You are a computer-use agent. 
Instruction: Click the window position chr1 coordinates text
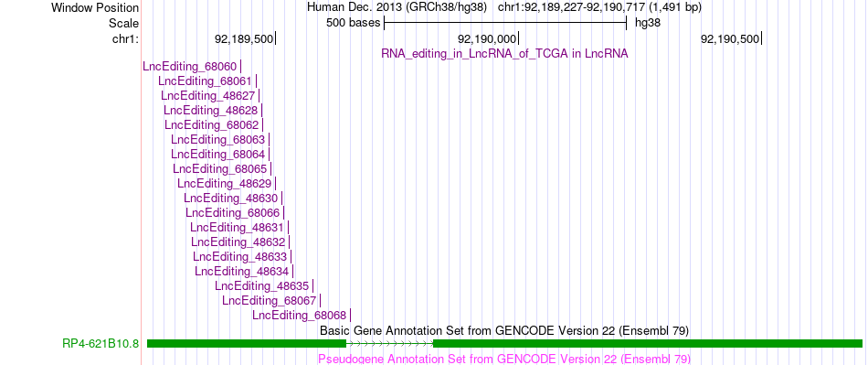click(x=599, y=7)
